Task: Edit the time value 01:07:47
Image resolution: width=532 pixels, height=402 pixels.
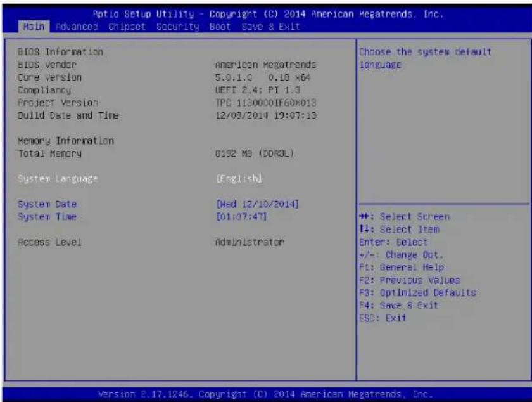Action: pos(241,217)
